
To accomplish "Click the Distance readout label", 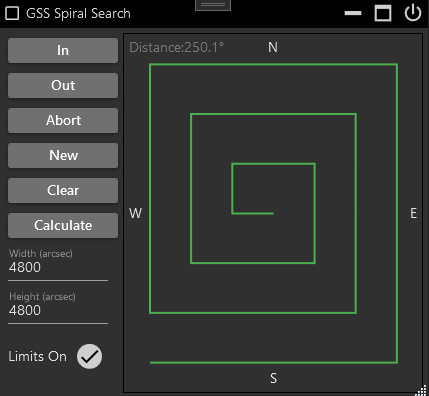I will click(176, 47).
